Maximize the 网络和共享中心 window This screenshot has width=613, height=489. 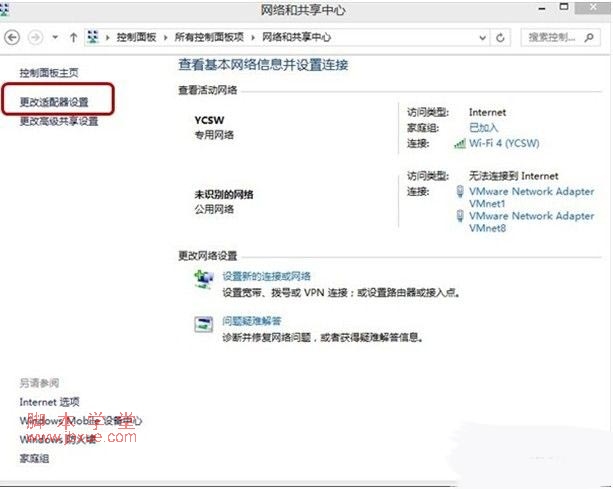pyautogui.click(x=564, y=7)
